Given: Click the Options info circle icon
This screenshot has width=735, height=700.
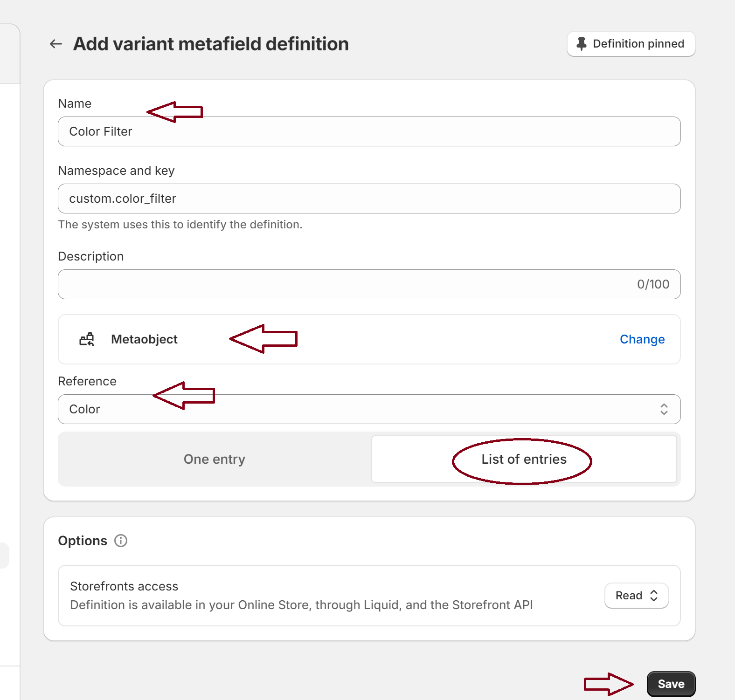Looking at the screenshot, I should [121, 541].
